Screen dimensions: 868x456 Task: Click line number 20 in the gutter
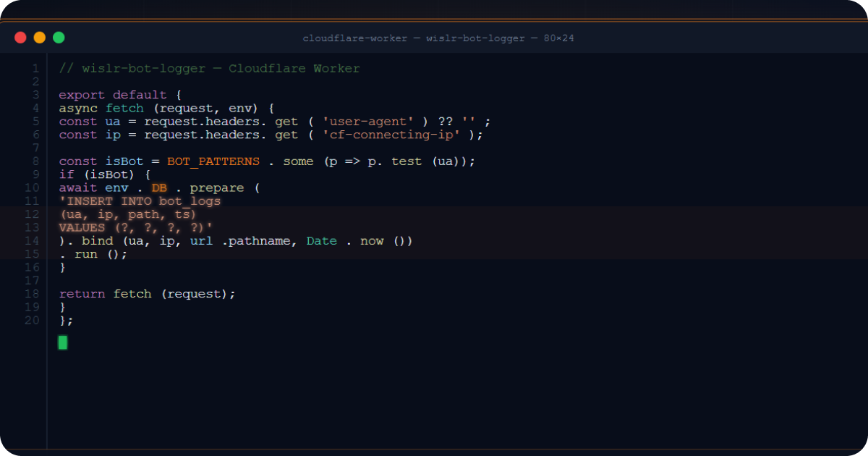pyautogui.click(x=32, y=320)
